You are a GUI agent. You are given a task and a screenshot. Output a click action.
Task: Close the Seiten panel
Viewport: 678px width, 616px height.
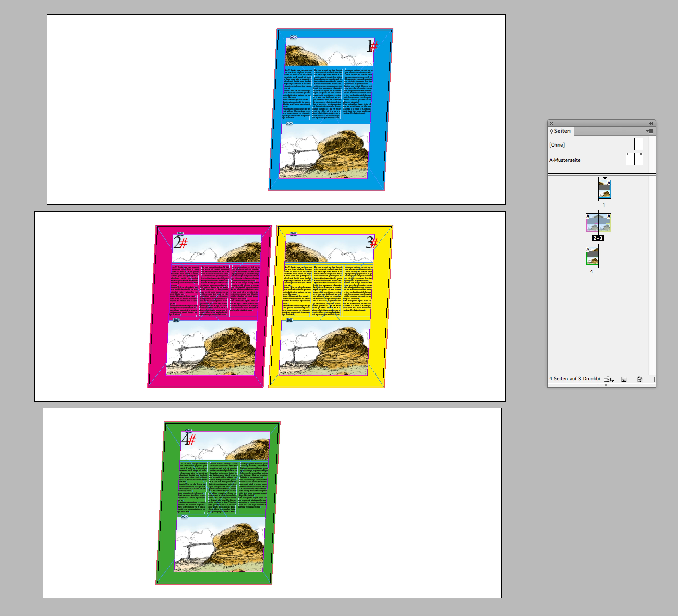coord(552,123)
